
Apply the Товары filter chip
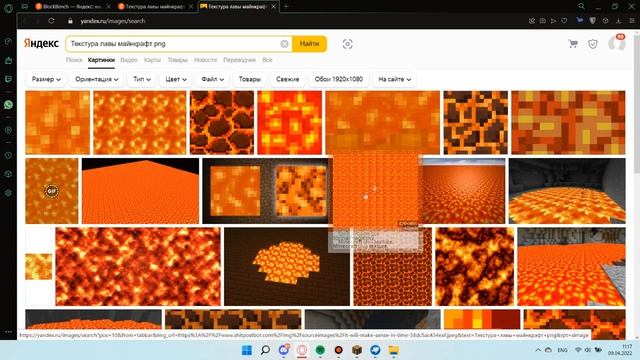(249, 79)
